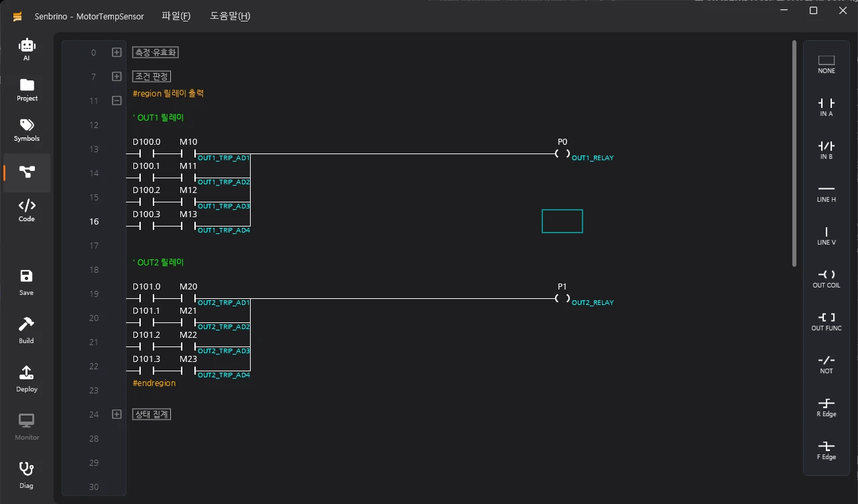Click the P1 OUT2_RELAY output coil
The image size is (858, 504).
click(x=562, y=298)
